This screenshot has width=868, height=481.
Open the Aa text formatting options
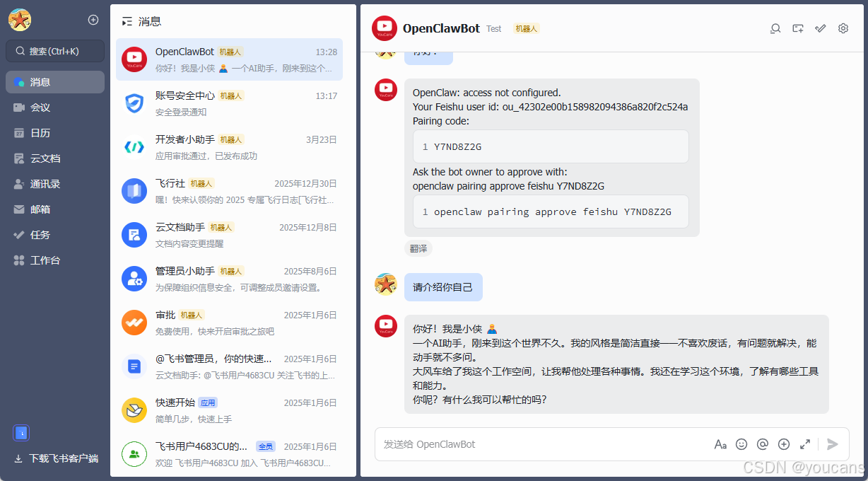(x=720, y=444)
